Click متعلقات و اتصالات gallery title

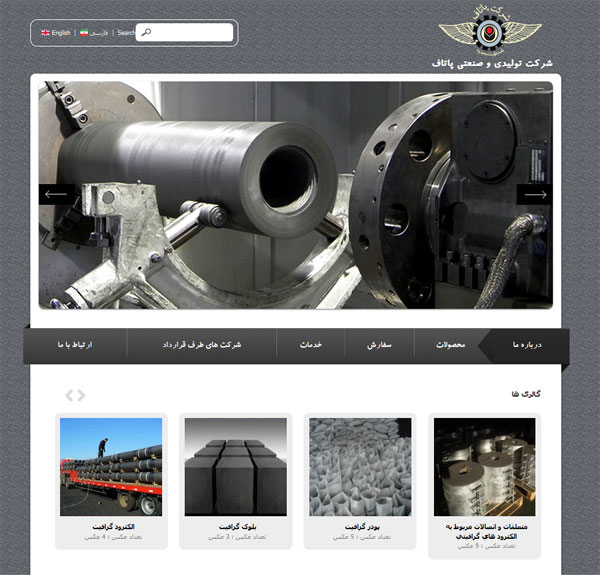coord(486,531)
